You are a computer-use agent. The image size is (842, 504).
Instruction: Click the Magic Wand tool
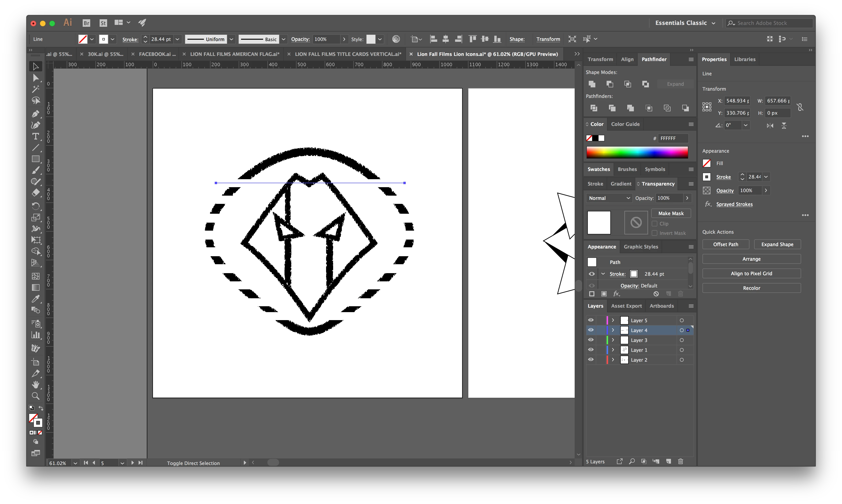click(x=35, y=89)
